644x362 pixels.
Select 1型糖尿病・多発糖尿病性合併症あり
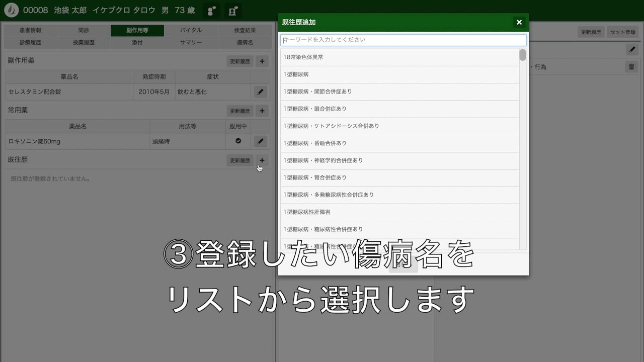click(x=400, y=195)
